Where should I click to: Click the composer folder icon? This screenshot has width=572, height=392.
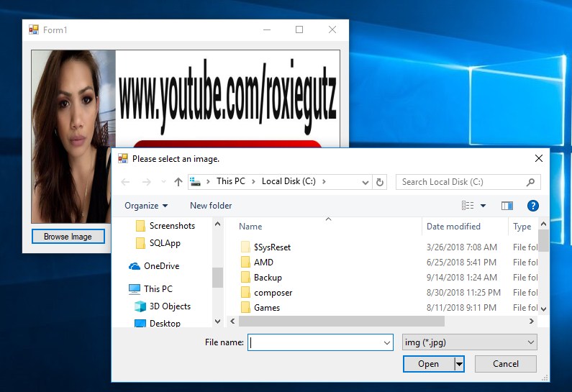245,293
